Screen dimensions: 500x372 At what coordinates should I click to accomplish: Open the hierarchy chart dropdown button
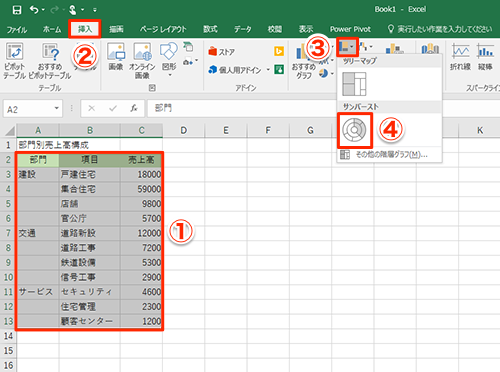click(x=347, y=47)
